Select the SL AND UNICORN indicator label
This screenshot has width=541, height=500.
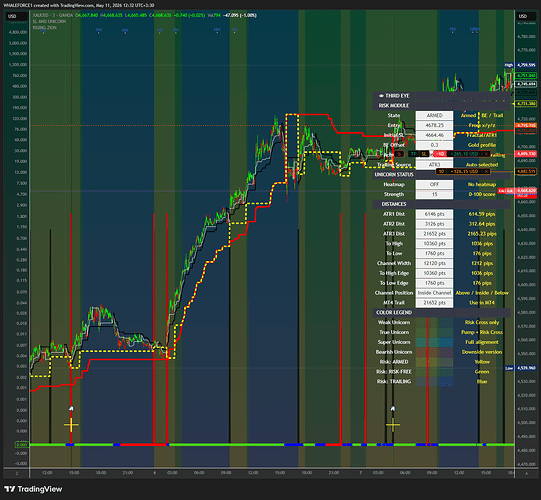49,21
